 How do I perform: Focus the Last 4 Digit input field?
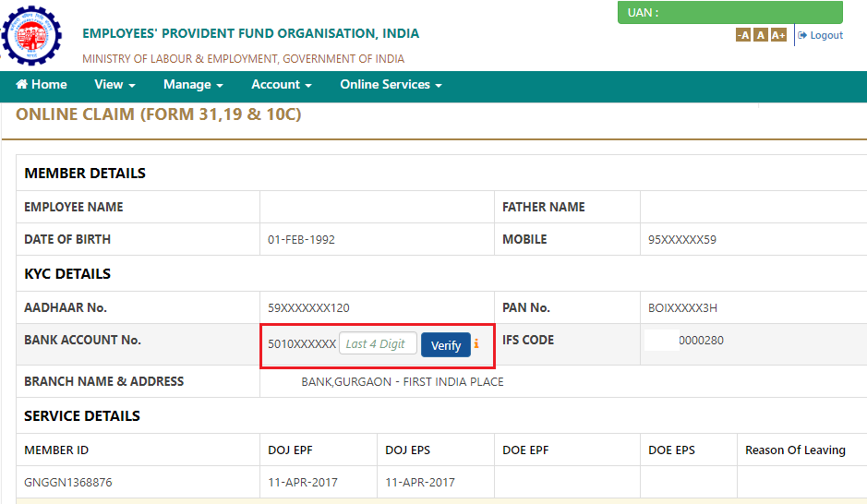point(378,344)
